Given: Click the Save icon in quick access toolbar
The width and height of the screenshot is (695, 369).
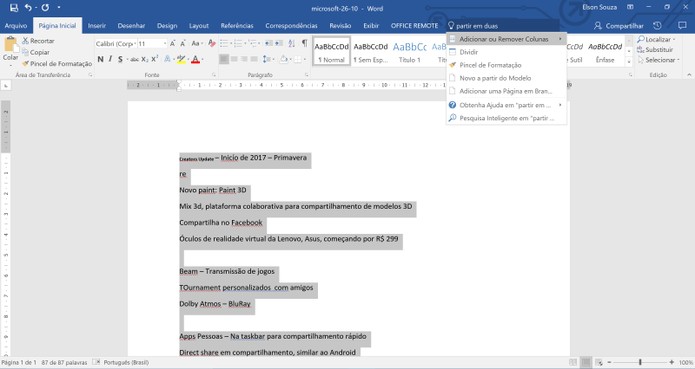Looking at the screenshot, I should click(14, 8).
